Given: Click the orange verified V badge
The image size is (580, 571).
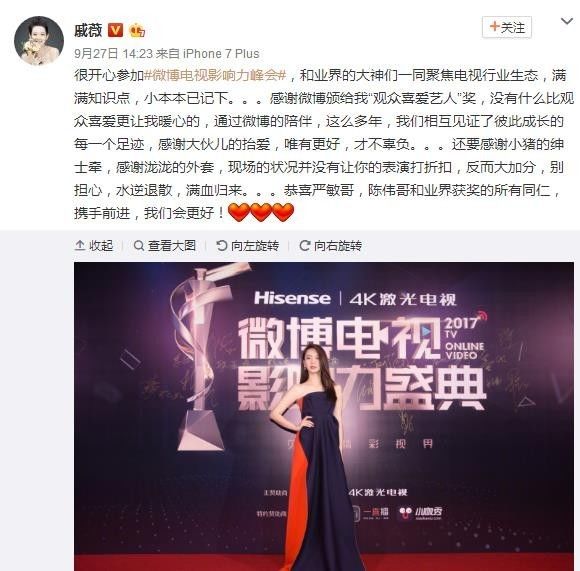Looking at the screenshot, I should [x=115, y=30].
